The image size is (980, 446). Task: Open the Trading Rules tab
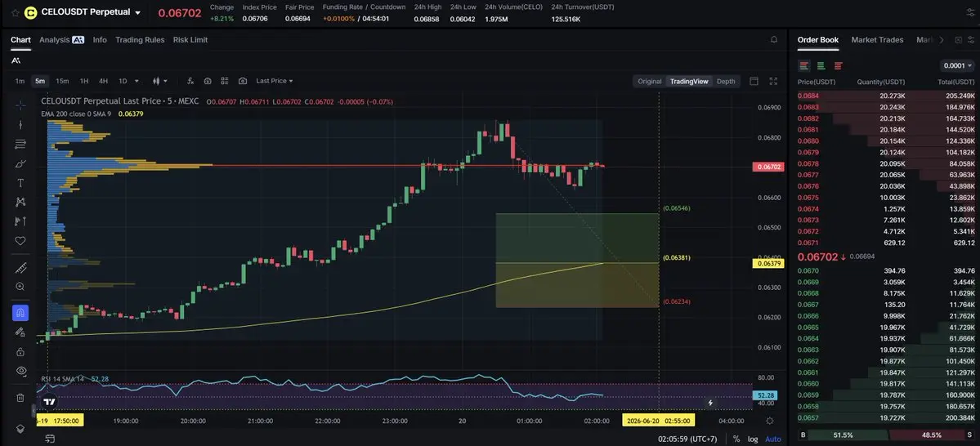point(140,40)
